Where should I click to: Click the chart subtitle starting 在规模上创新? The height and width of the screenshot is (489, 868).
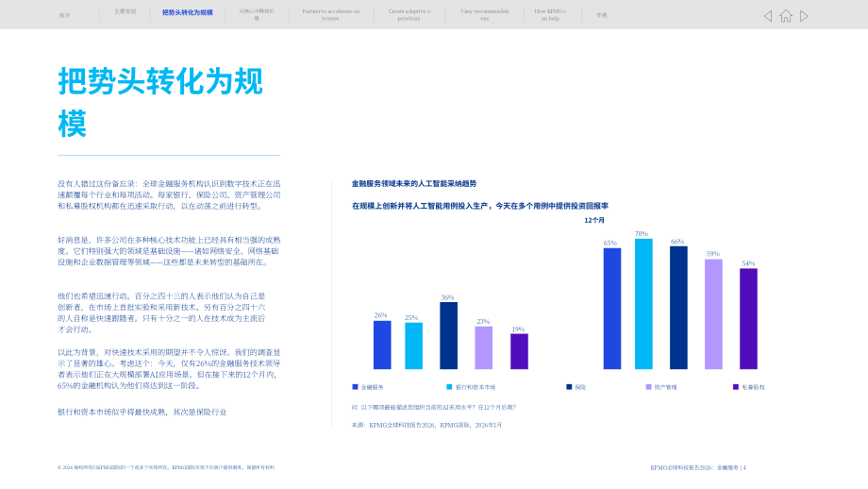[x=480, y=206]
